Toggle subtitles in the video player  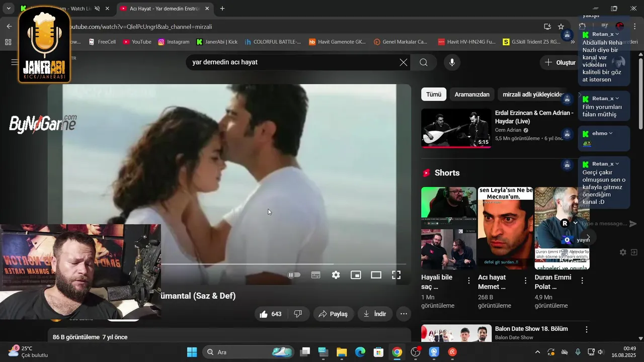point(315,275)
